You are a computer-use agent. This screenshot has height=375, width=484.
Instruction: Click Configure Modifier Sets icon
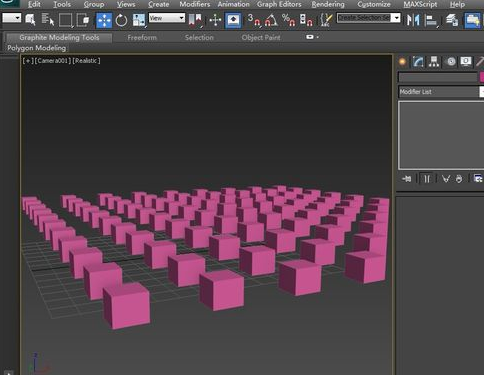[x=478, y=179]
